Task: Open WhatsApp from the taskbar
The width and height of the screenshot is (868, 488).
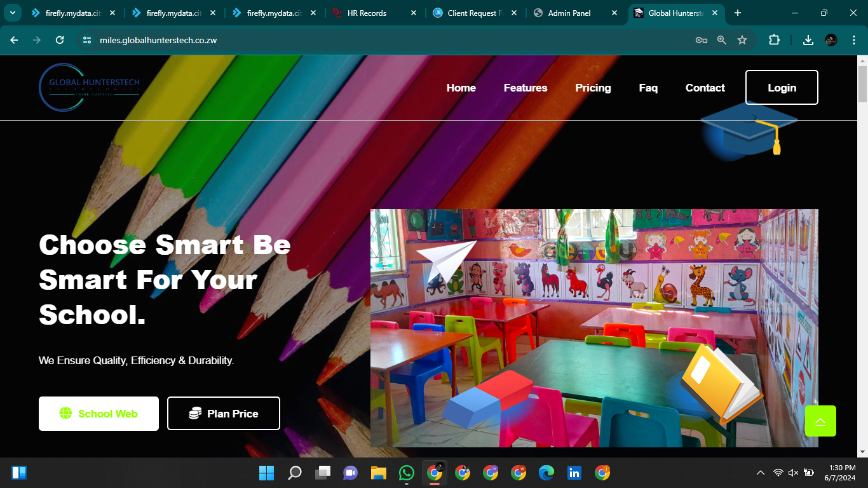Action: [x=406, y=473]
